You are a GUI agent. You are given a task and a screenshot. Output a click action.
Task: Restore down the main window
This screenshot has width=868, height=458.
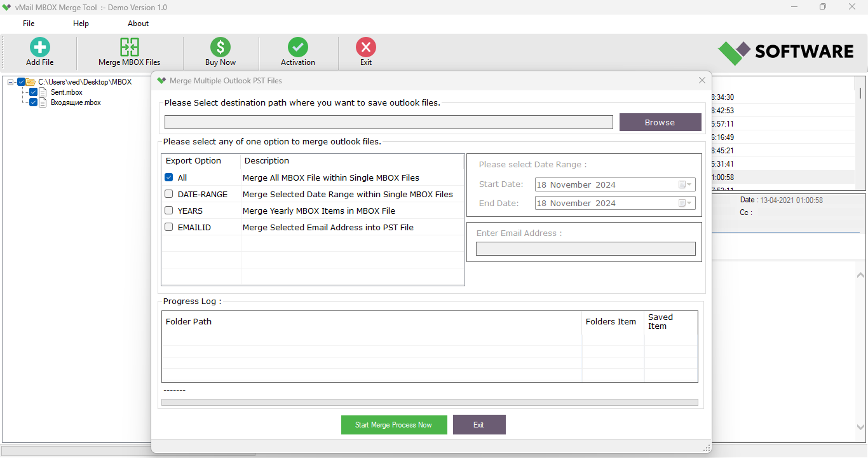[x=823, y=7]
